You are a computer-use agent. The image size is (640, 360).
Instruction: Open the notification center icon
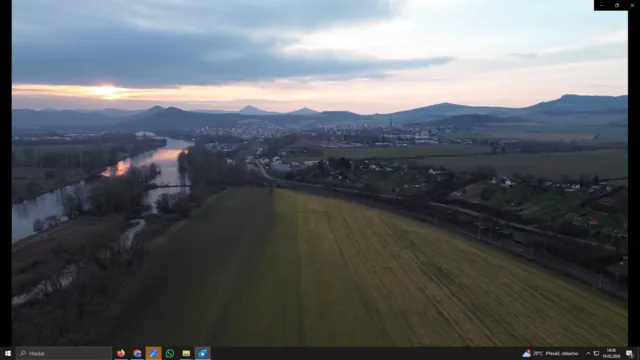click(629, 353)
